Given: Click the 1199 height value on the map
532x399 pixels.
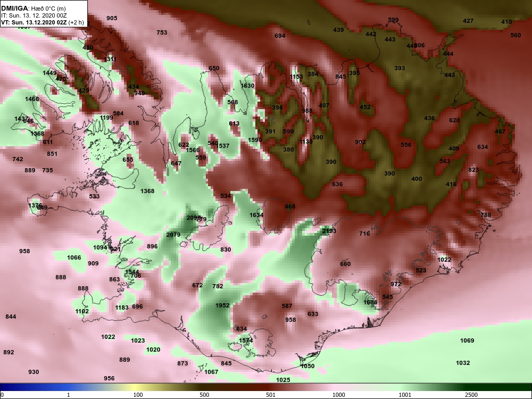Looking at the screenshot, I should 106,118.
